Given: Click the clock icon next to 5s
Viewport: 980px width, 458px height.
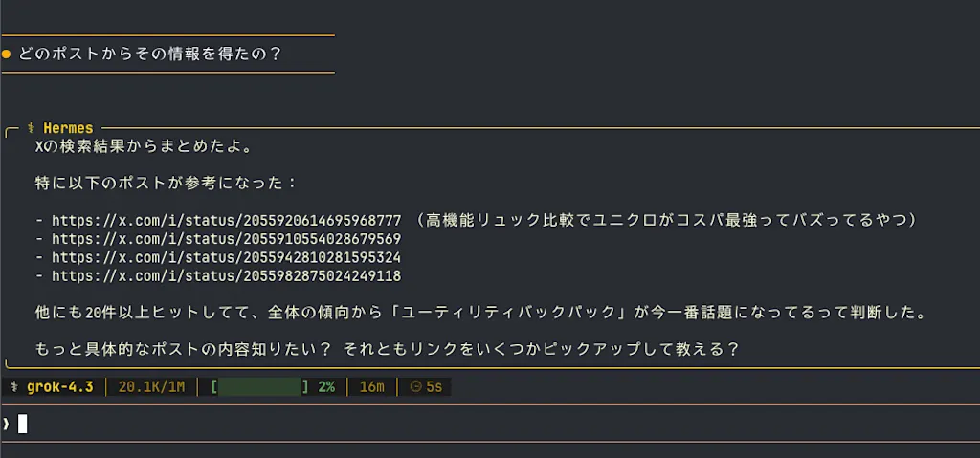Looking at the screenshot, I should click(x=415, y=387).
